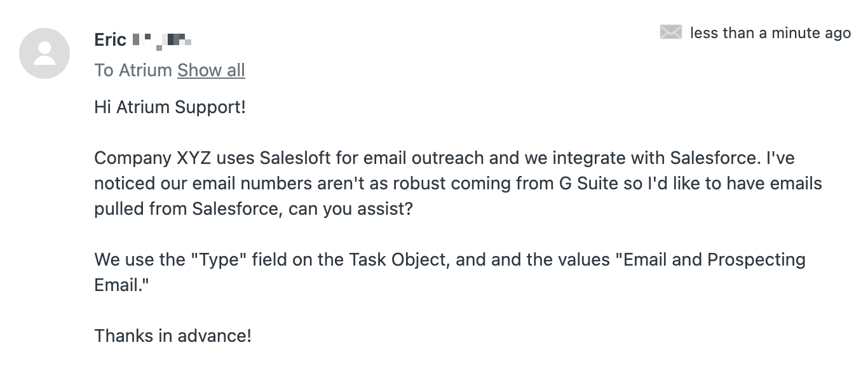Click the "To Atrium" recipient text
This screenshot has width=868, height=380.
pyautogui.click(x=133, y=70)
